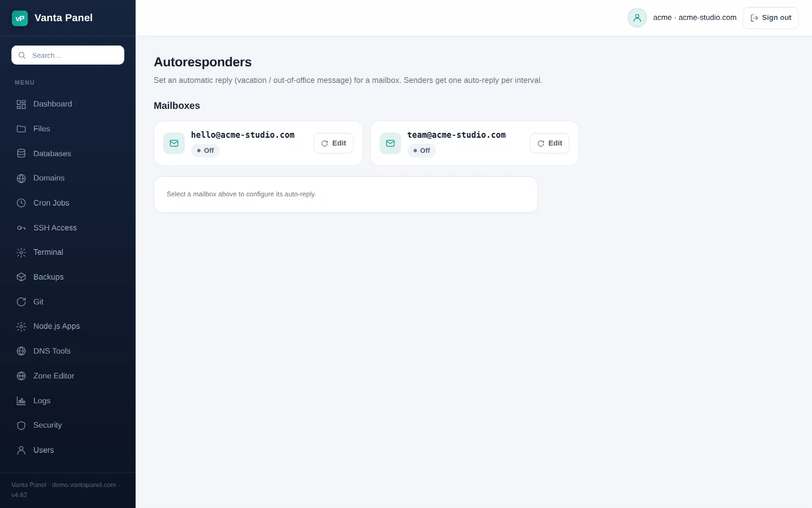
Task: Click the Dashboard grid icon in sidebar
Action: point(21,104)
